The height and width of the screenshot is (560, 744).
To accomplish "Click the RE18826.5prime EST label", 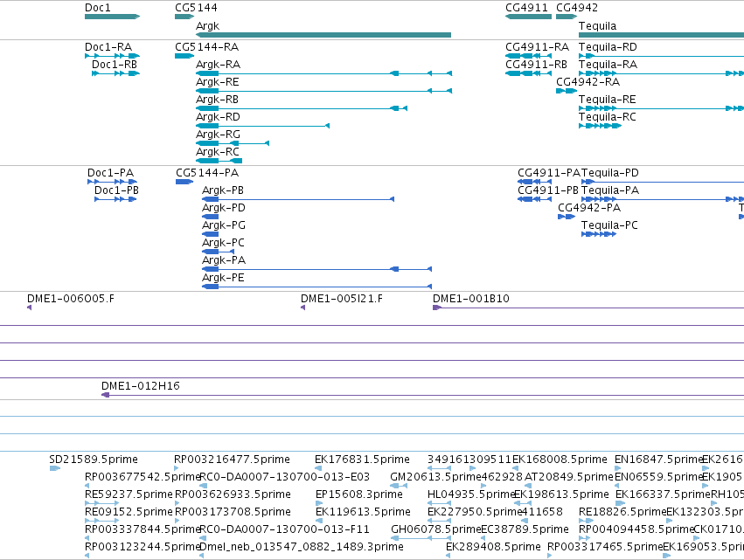I will [622, 512].
